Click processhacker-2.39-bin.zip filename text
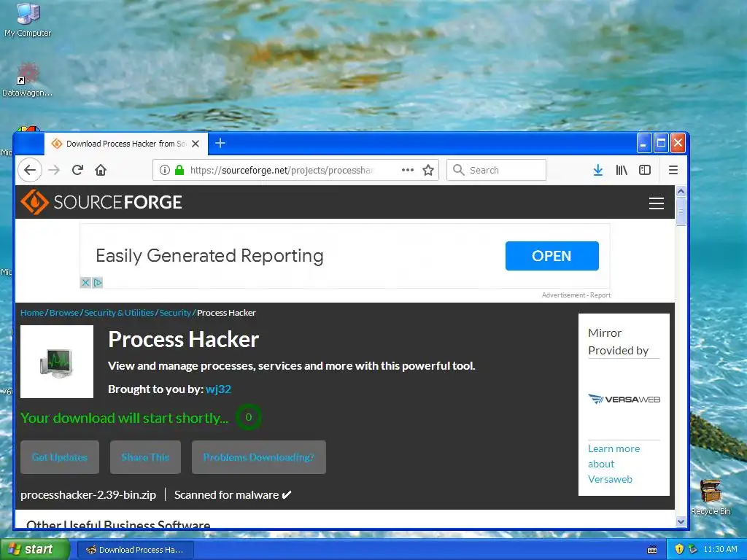 88,495
